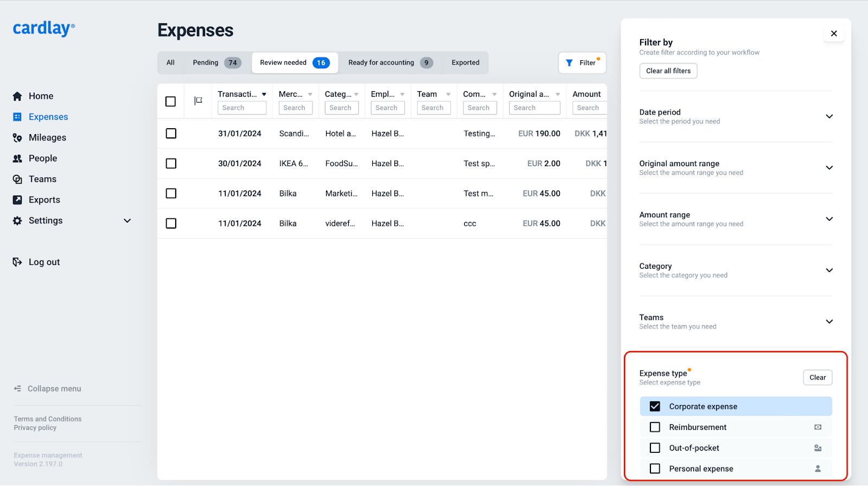Screen dimensions: 868x486
Task: Click the flag column header icon
Action: click(198, 100)
